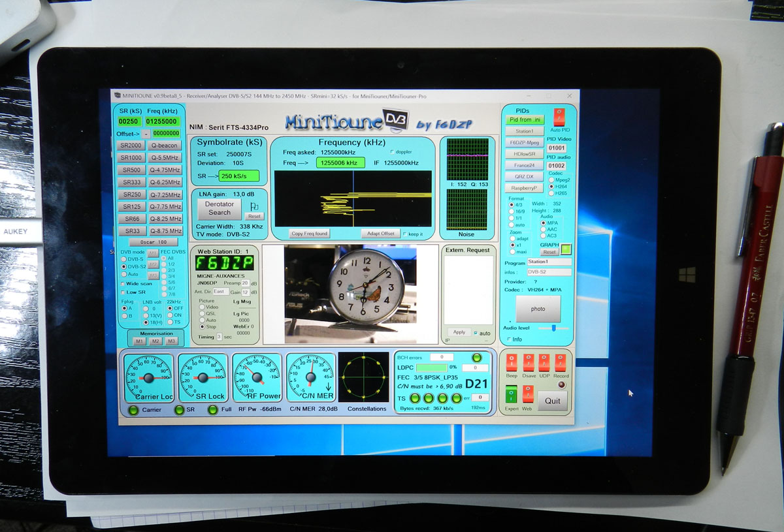Select LNB volt 13(V) option
This screenshot has height=532, width=784.
click(147, 315)
